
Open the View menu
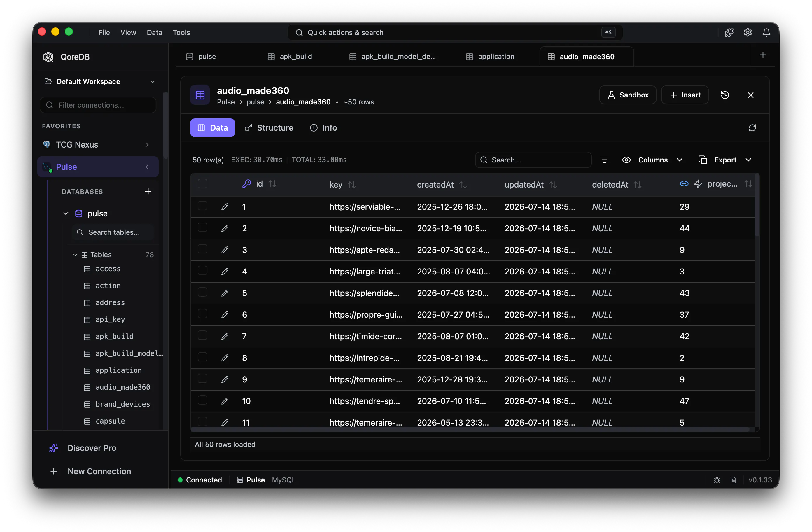[x=128, y=32]
